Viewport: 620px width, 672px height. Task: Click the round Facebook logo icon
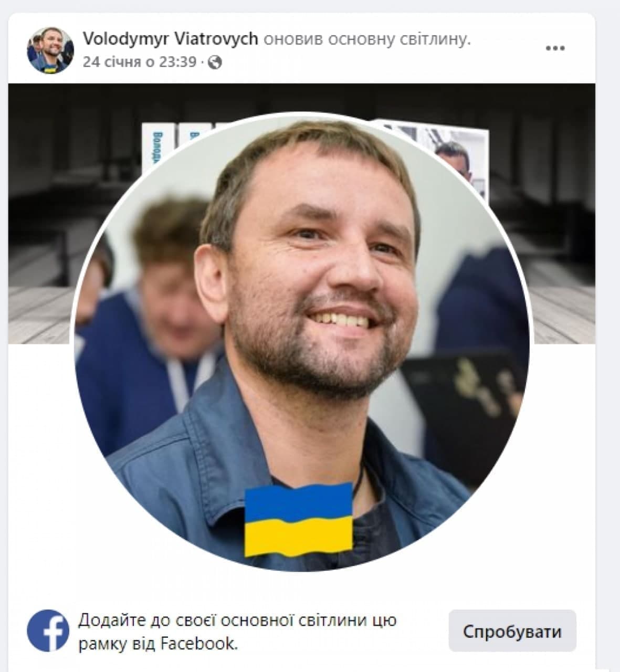point(48,631)
